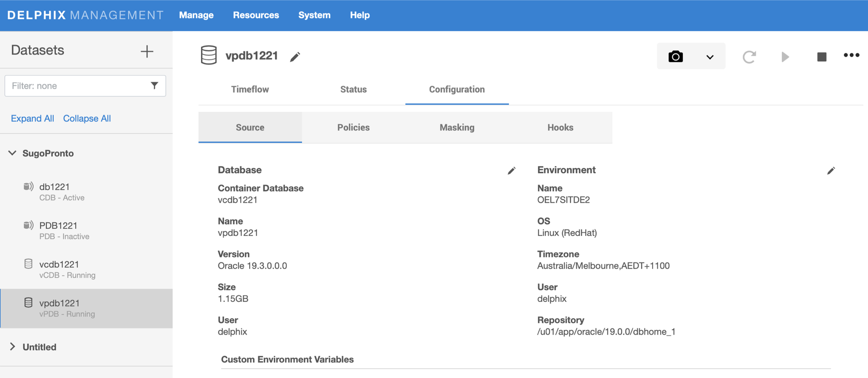This screenshot has height=378, width=868.
Task: Select the Configuration tab
Action: (x=457, y=90)
